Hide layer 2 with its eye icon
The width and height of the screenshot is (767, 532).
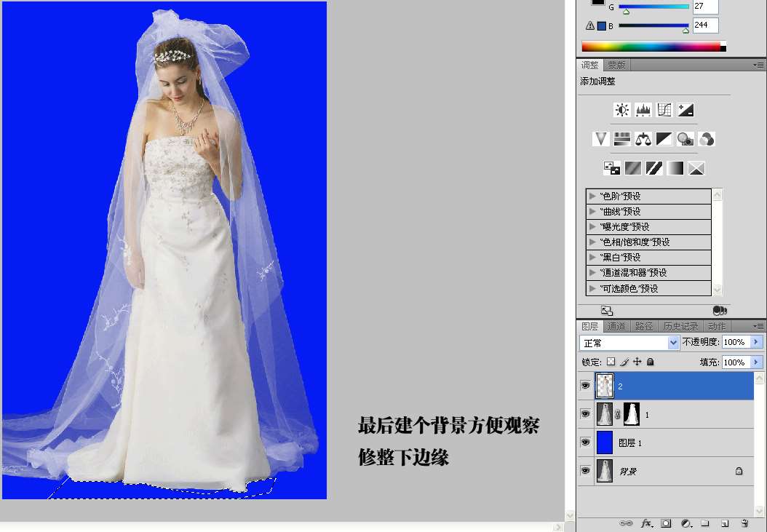tap(585, 386)
